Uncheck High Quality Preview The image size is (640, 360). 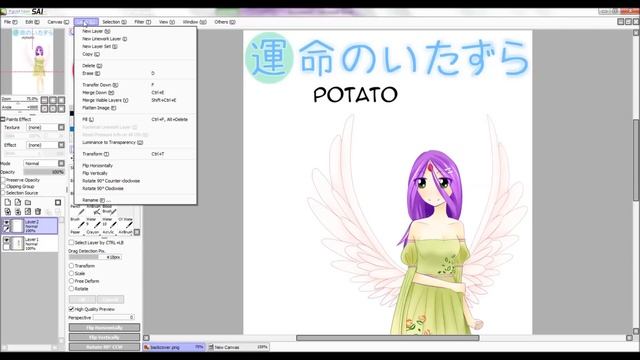pyautogui.click(x=71, y=309)
